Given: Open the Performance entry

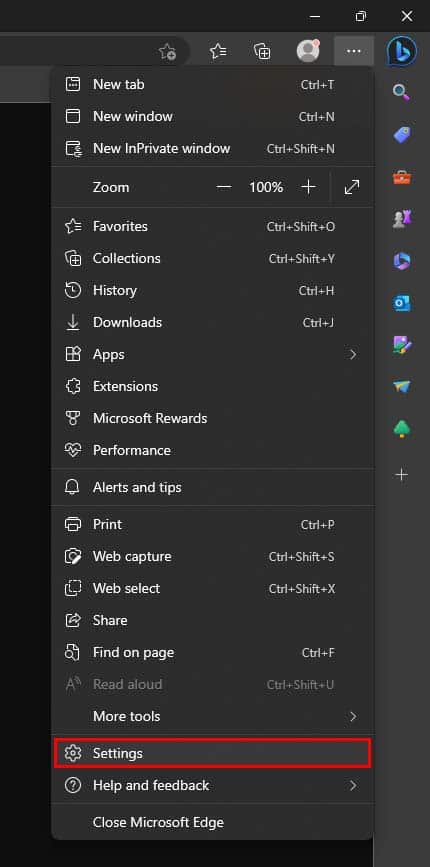Looking at the screenshot, I should pyautogui.click(x=213, y=451).
